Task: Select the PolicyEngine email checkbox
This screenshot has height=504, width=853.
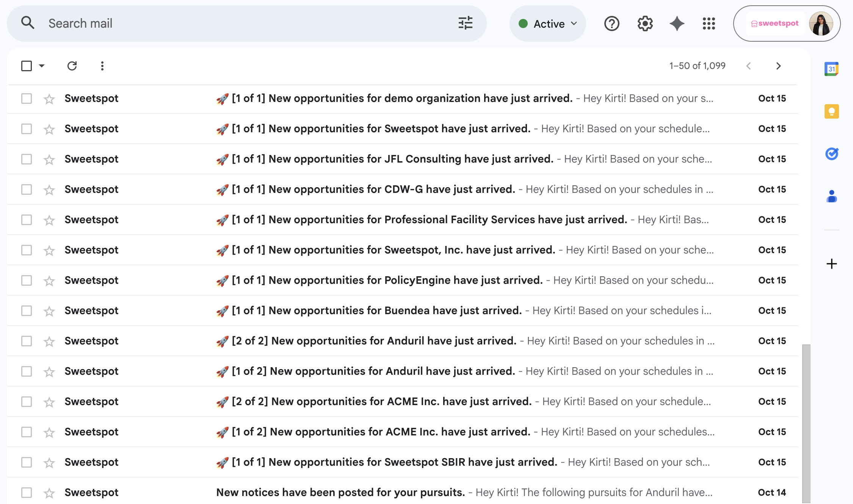Action: click(27, 280)
